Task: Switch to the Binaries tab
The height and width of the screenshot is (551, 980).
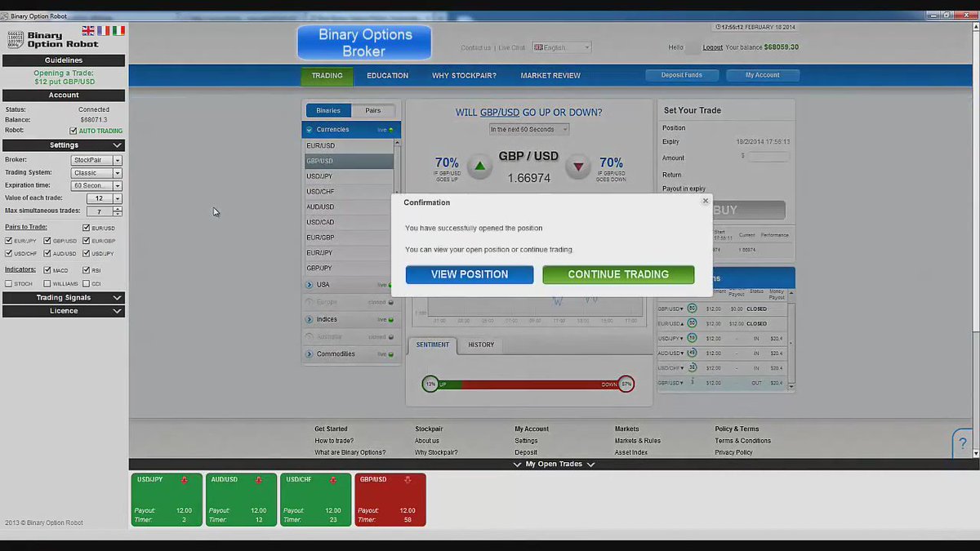Action: pyautogui.click(x=328, y=110)
